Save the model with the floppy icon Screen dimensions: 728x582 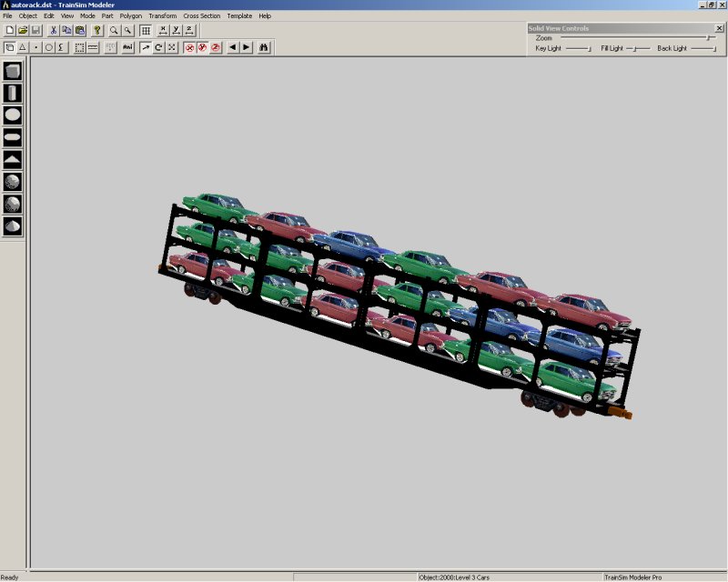pos(35,31)
